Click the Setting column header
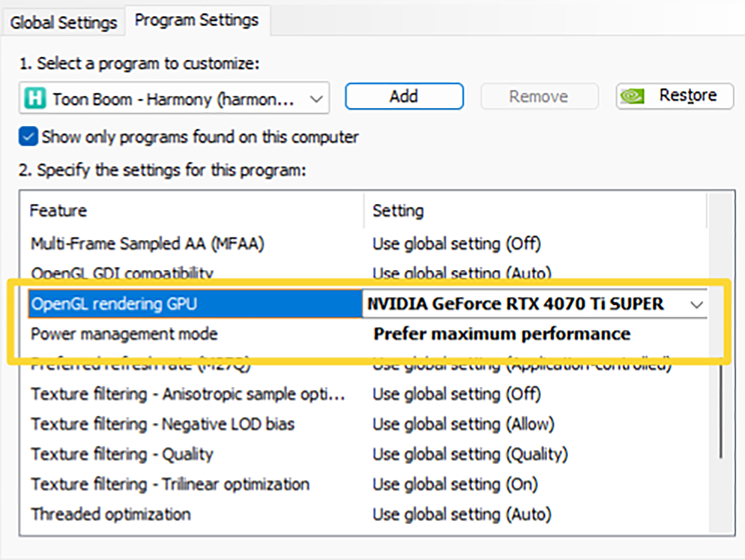The image size is (745, 560). (x=398, y=210)
